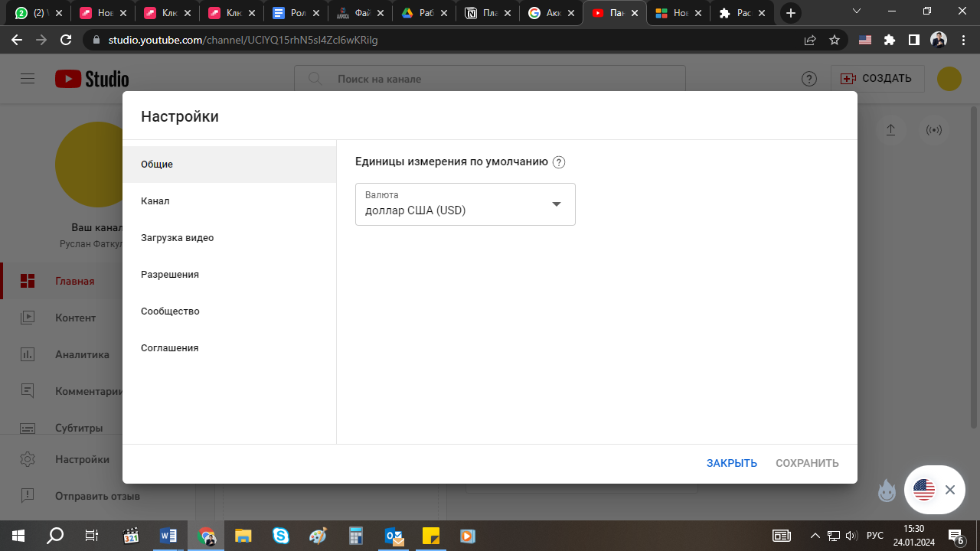Open the help question mark icon in header
Image resolution: width=980 pixels, height=551 pixels.
809,79
